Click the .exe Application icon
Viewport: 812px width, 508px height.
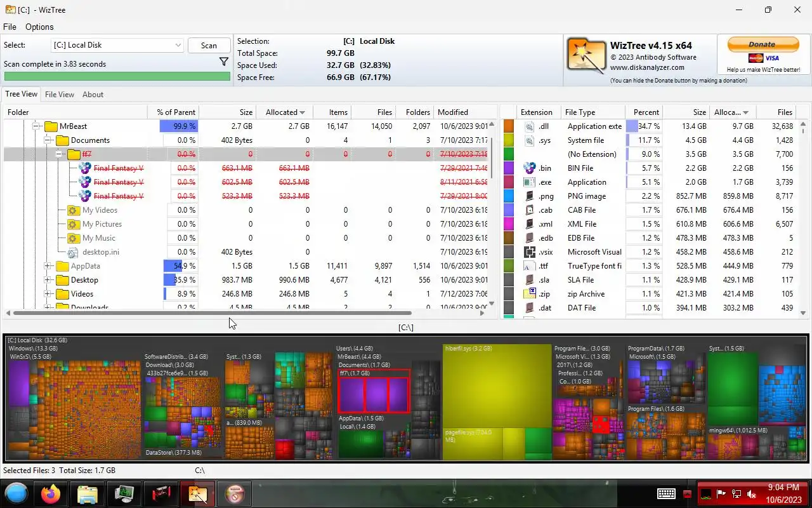tap(530, 182)
